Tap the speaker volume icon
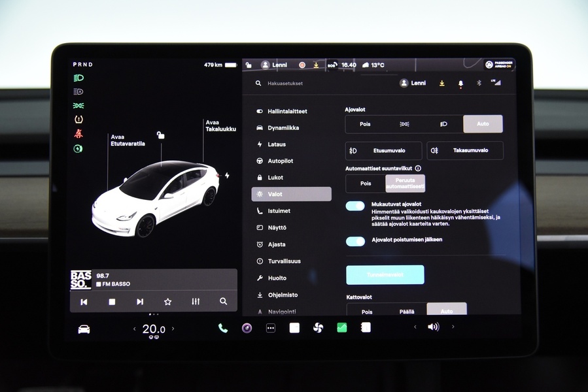This screenshot has height=392, width=588. coord(432,328)
